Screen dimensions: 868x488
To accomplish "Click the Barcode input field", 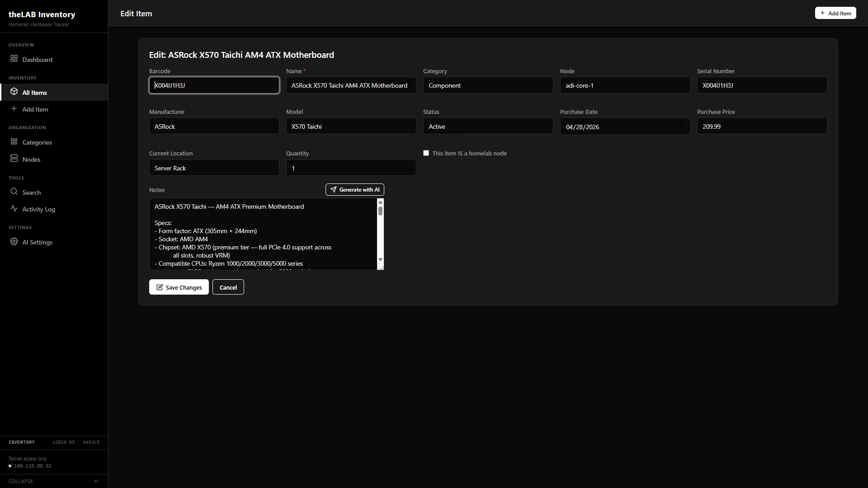I will tap(214, 85).
